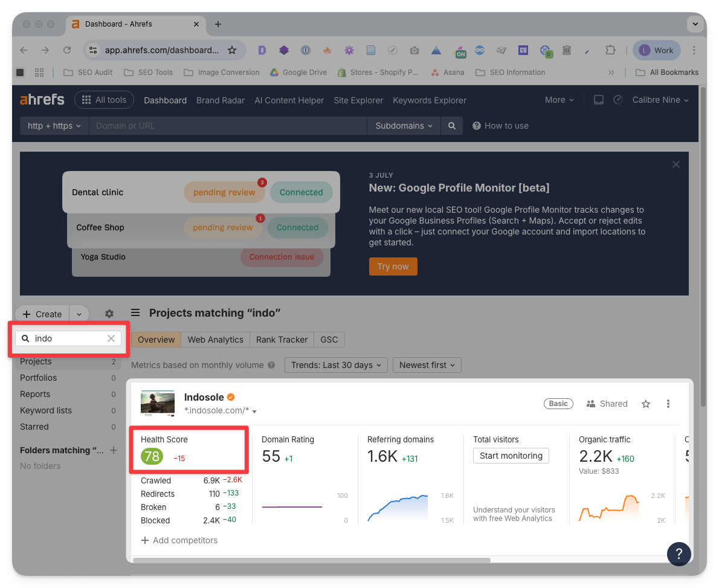Click the Ahrefs logo

pos(42,100)
